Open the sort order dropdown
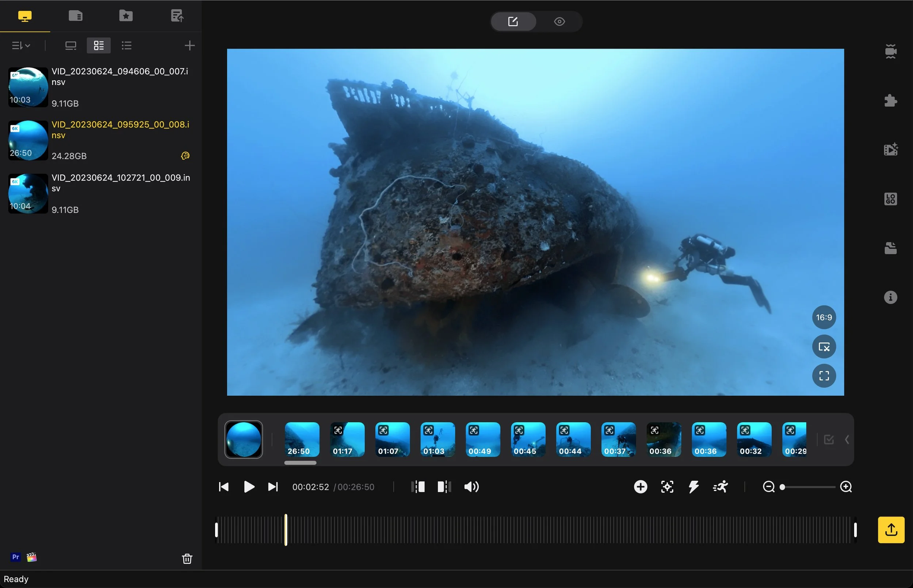This screenshot has width=913, height=588. click(x=20, y=45)
